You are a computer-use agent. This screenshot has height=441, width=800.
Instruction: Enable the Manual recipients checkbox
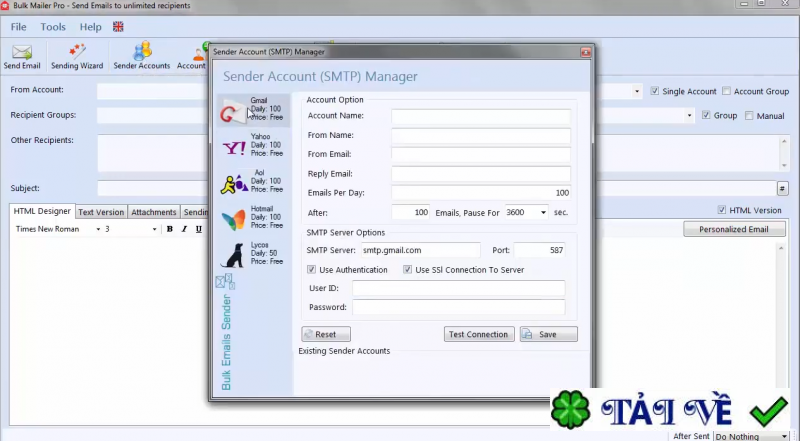tap(749, 115)
